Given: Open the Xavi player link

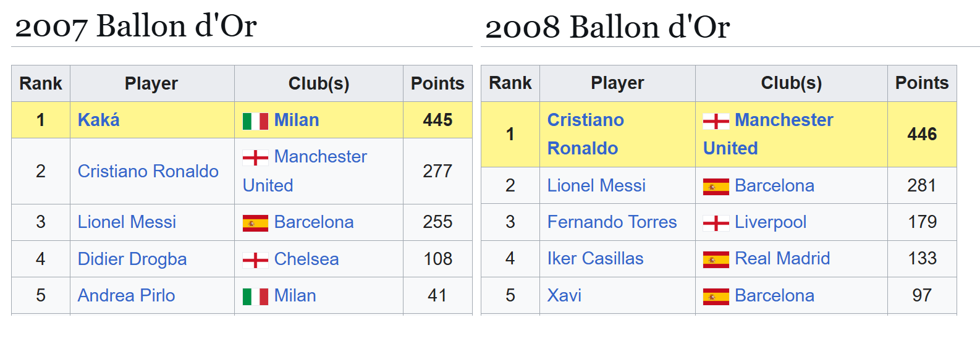Looking at the screenshot, I should (x=564, y=295).
